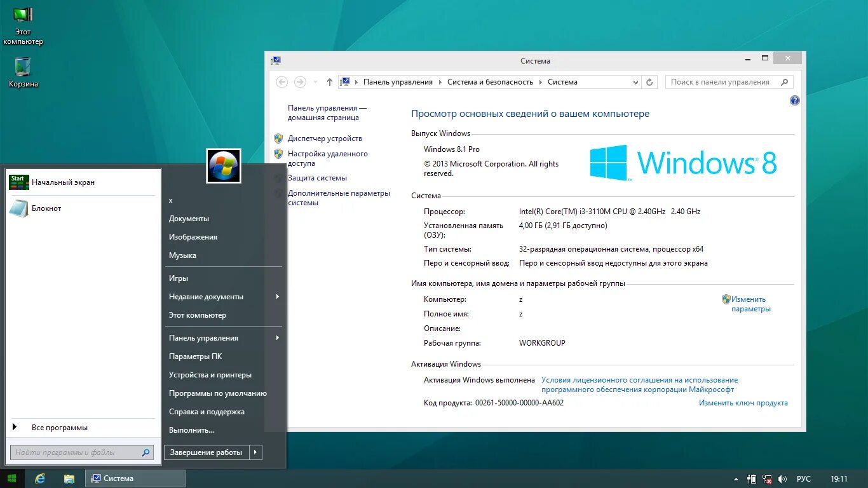Refresh the System window address bar
The width and height of the screenshot is (868, 488).
649,82
